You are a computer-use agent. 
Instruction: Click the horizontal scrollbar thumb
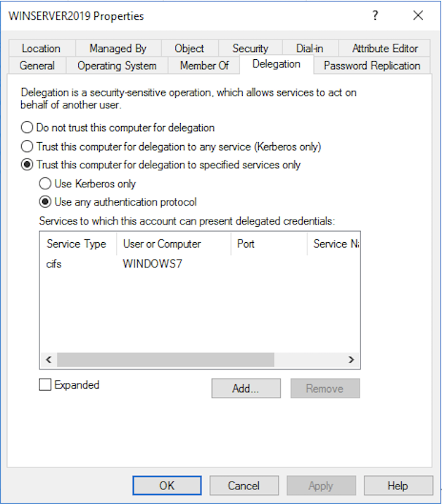165,360
